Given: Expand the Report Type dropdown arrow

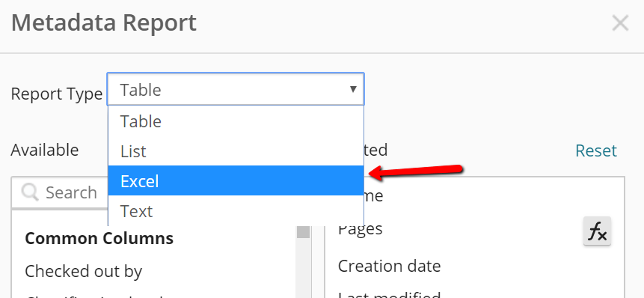Looking at the screenshot, I should (x=353, y=89).
